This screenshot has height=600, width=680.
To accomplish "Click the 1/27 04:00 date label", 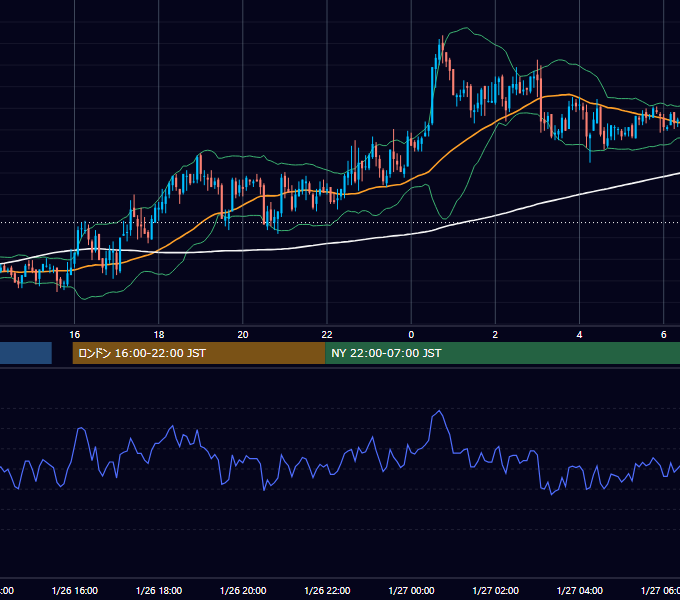I will 579,591.
